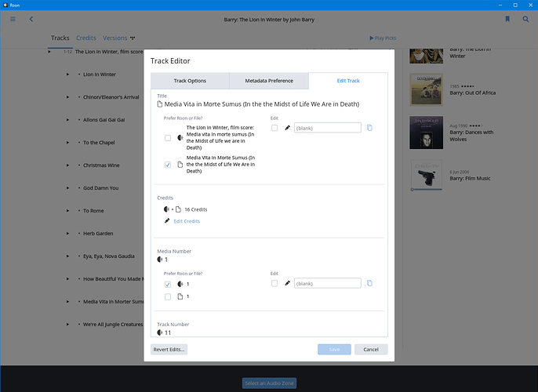Click the Revert Edits button
Image resolution: width=538 pixels, height=392 pixels.
[169, 350]
